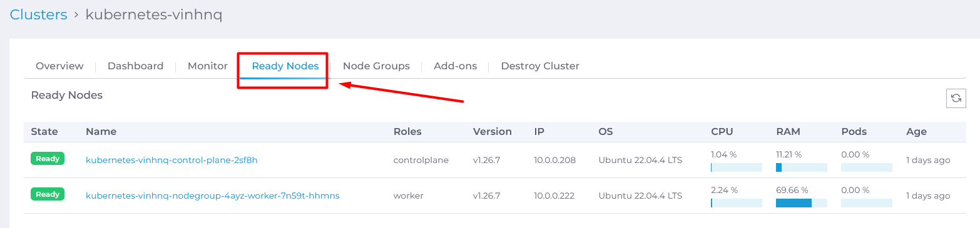980x228 pixels.
Task: Click Pods usage bar of control-plane row
Action: pyautogui.click(x=867, y=167)
